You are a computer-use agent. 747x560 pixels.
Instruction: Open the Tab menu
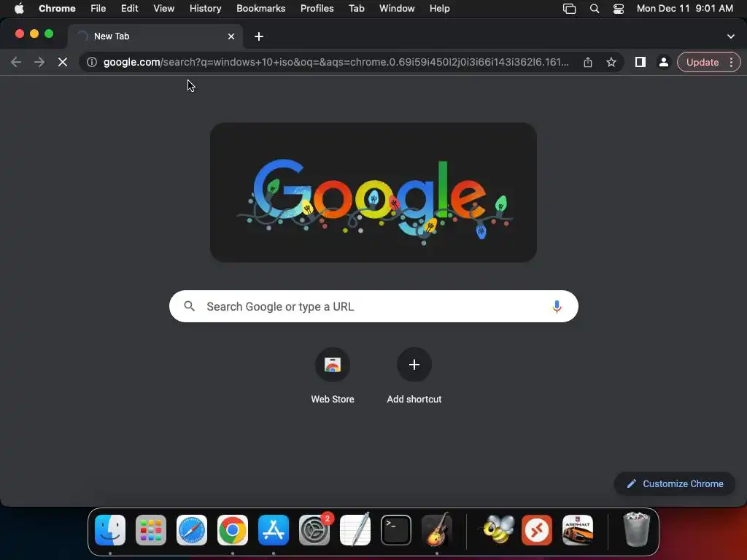tap(356, 9)
